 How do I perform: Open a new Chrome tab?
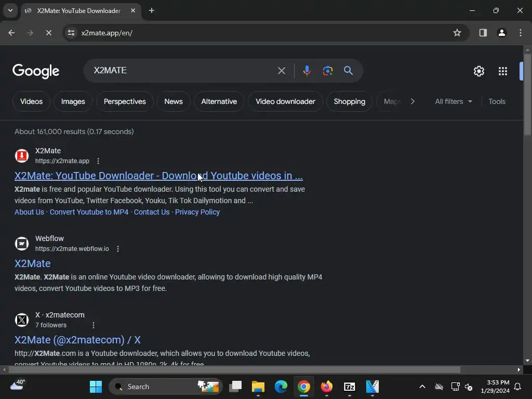click(x=152, y=10)
